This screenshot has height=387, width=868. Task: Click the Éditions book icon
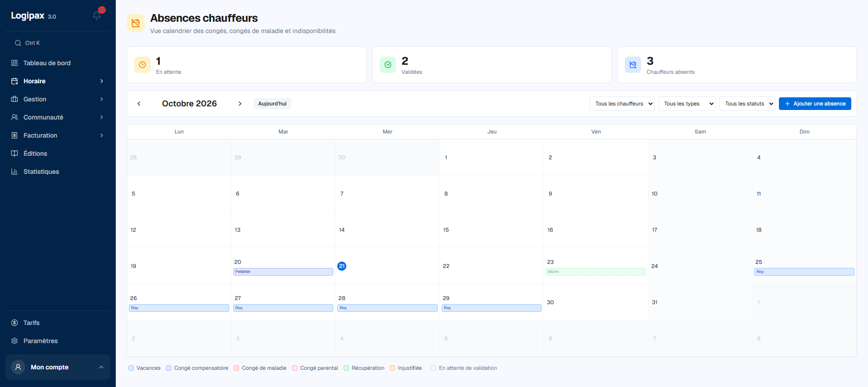(14, 153)
